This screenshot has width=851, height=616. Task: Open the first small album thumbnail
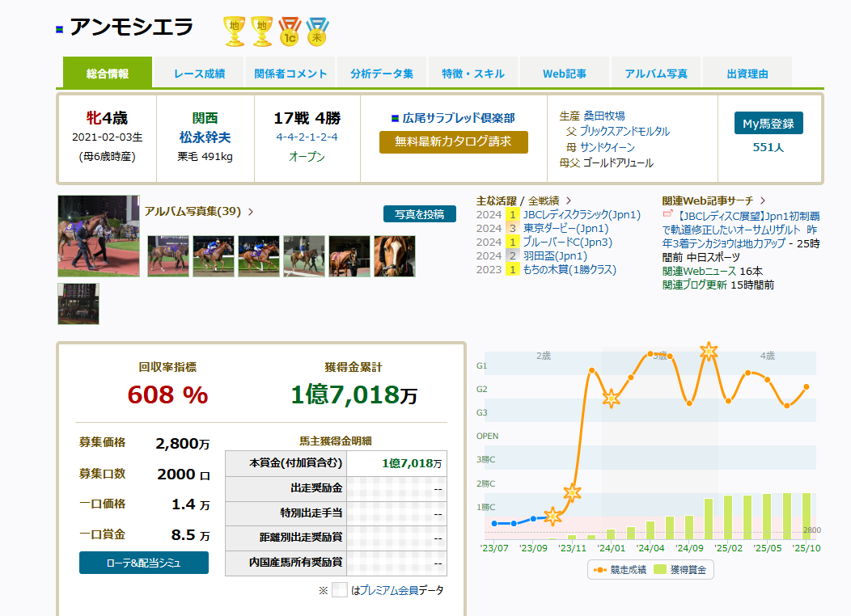(168, 256)
